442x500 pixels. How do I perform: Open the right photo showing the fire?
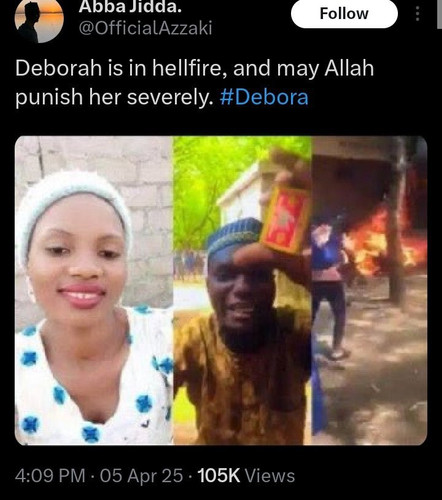369,290
